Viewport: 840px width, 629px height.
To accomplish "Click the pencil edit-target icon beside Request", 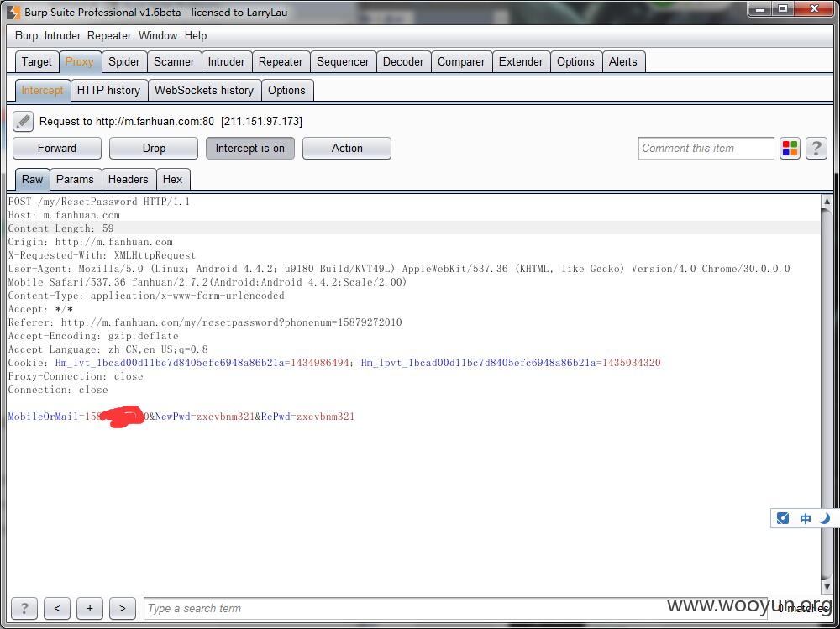I will tap(23, 122).
